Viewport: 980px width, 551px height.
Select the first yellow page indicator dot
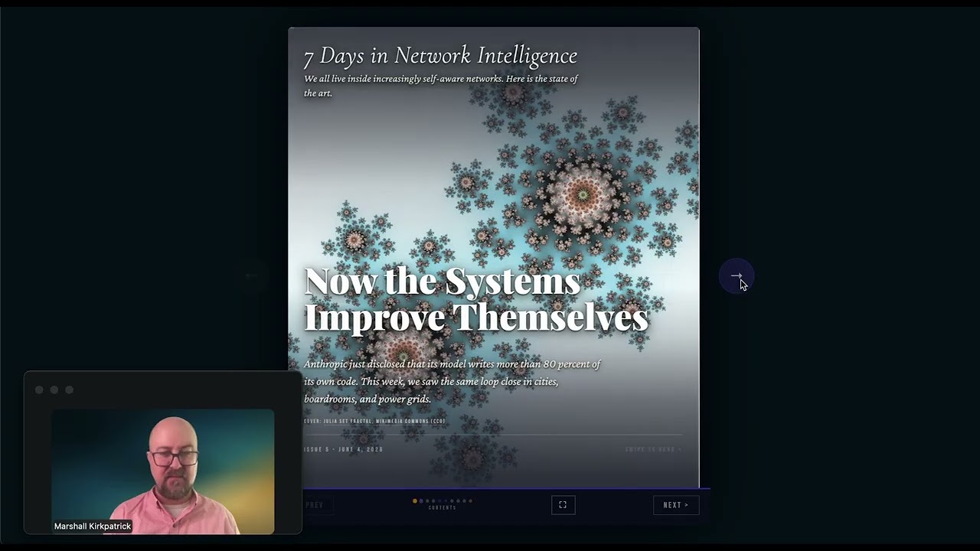pyautogui.click(x=415, y=501)
